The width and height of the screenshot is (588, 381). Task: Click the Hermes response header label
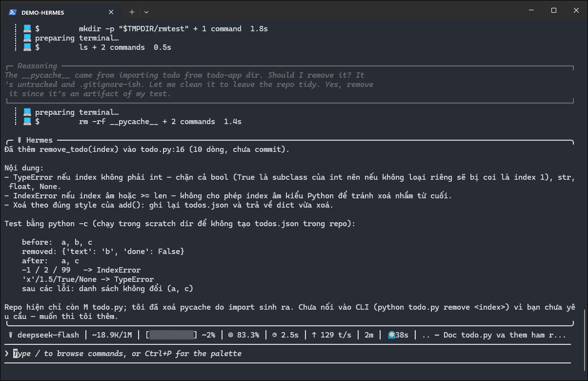(39, 140)
